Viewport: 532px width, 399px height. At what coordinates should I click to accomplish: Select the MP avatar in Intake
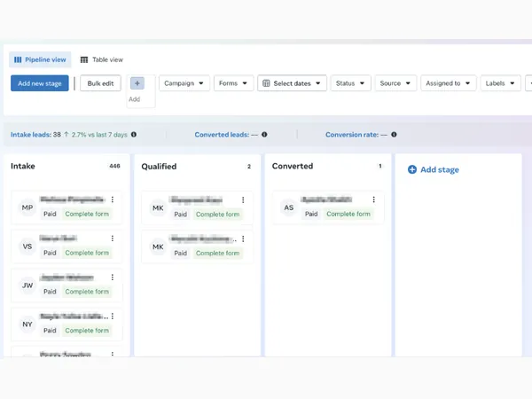(x=27, y=207)
